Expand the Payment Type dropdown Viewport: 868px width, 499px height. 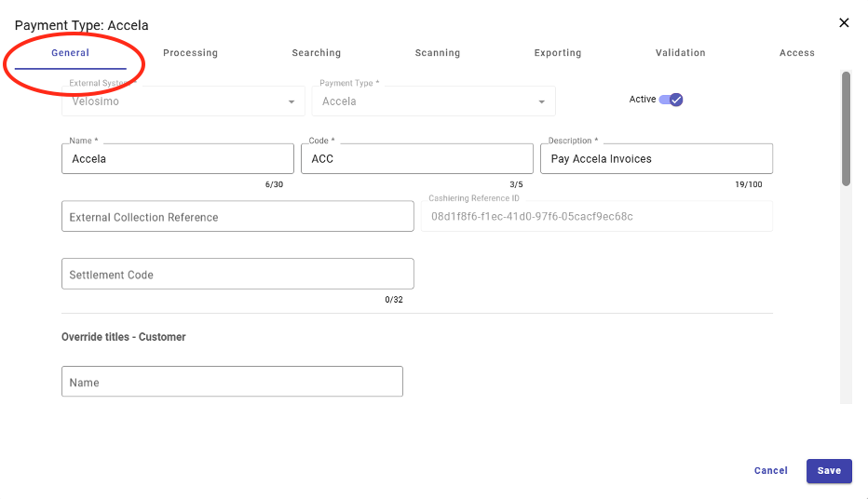click(x=433, y=101)
